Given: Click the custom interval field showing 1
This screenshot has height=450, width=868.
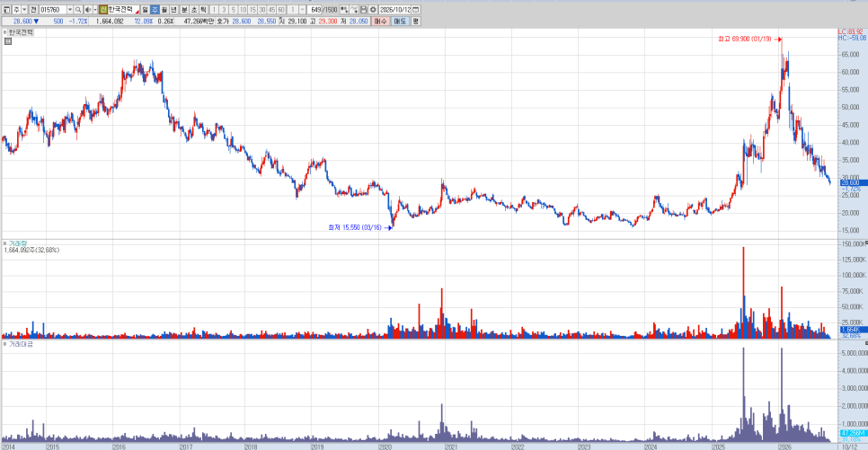Looking at the screenshot, I should (293, 10).
